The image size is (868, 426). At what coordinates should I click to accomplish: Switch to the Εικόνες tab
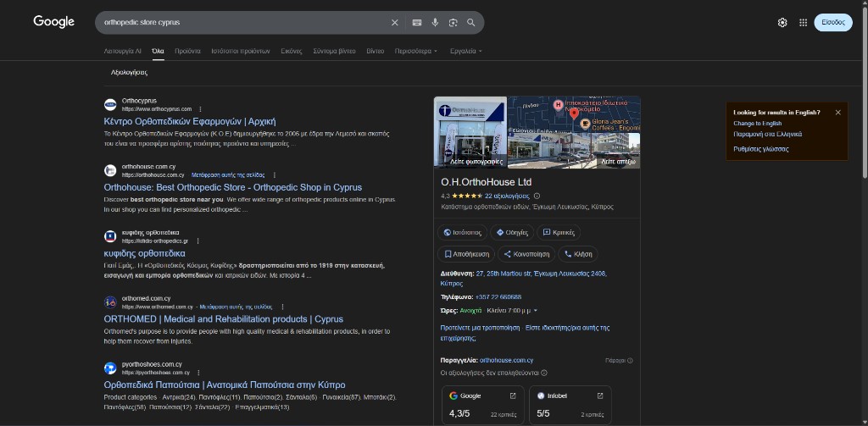[292, 51]
